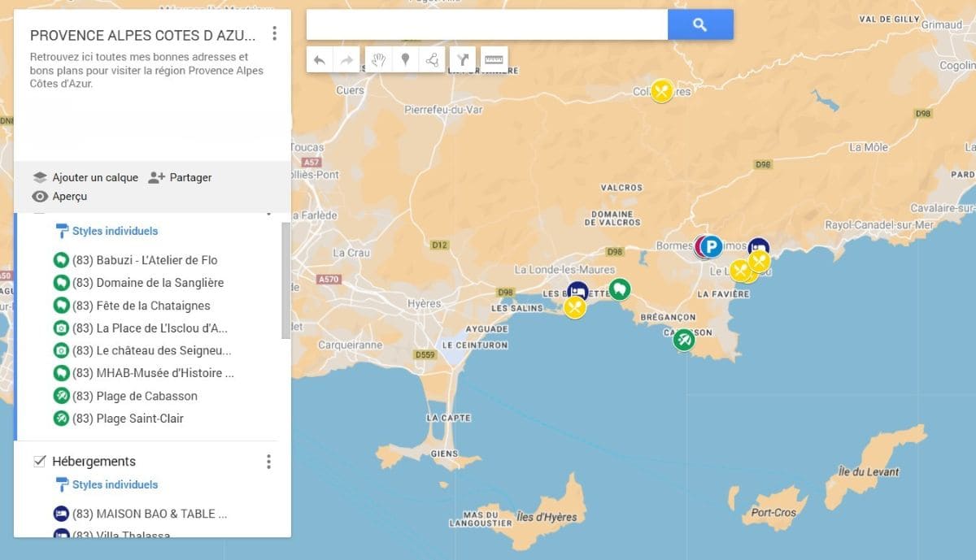Click the Styles individuels paint roller icon
Viewport: 976px width, 560px height.
63,231
